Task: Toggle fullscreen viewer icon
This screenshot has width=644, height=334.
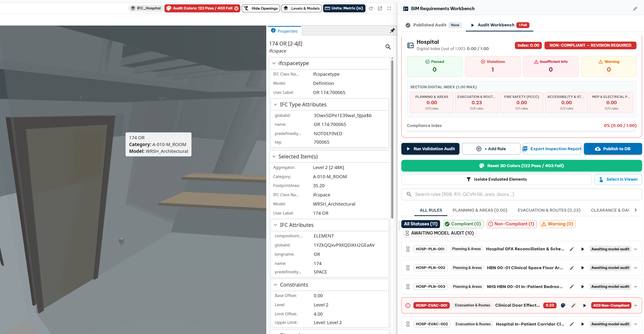Action: click(389, 8)
